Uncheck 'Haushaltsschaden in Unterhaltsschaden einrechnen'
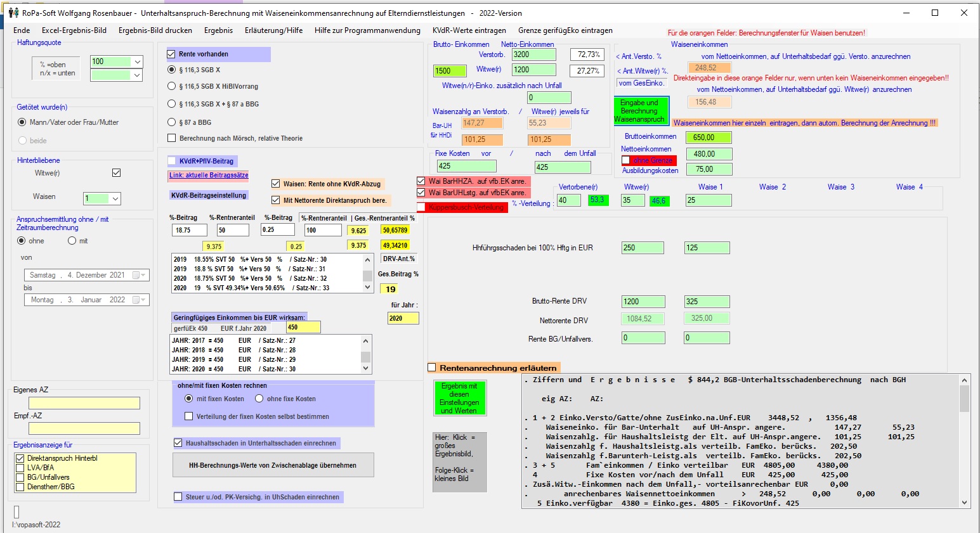Image resolution: width=980 pixels, height=533 pixels. tap(178, 443)
